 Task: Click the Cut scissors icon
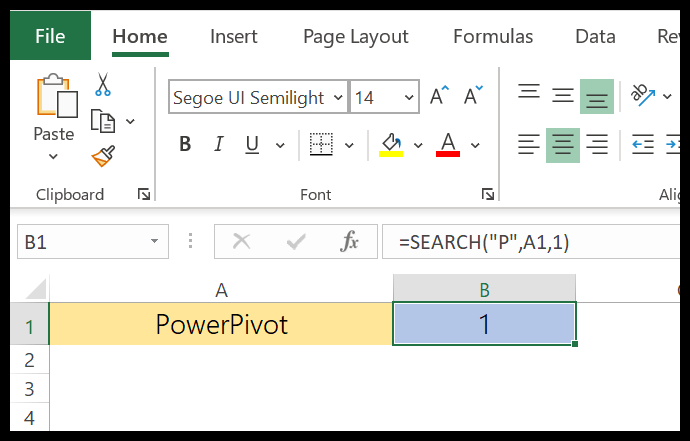[x=103, y=84]
